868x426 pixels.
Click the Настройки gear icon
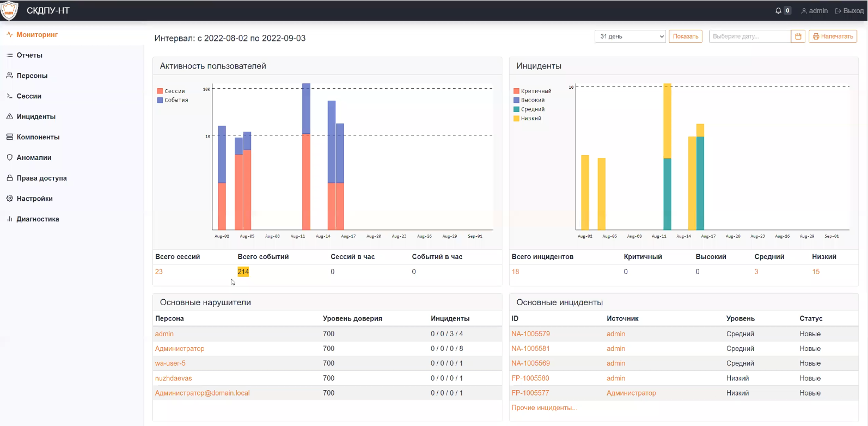tap(9, 199)
